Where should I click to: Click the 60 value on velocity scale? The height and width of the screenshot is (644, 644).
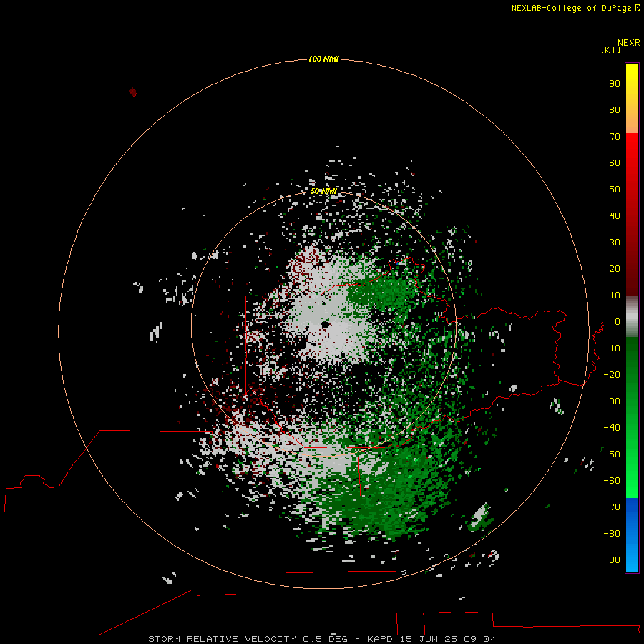click(x=615, y=162)
